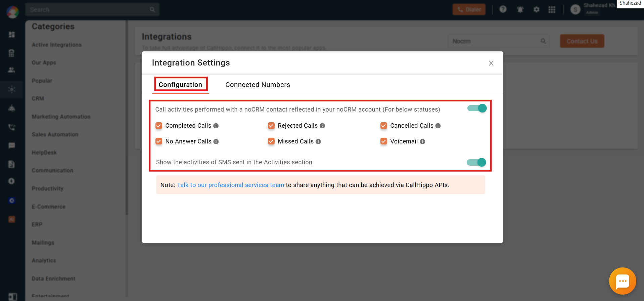
Task: Open the help question mark icon
Action: [503, 9]
